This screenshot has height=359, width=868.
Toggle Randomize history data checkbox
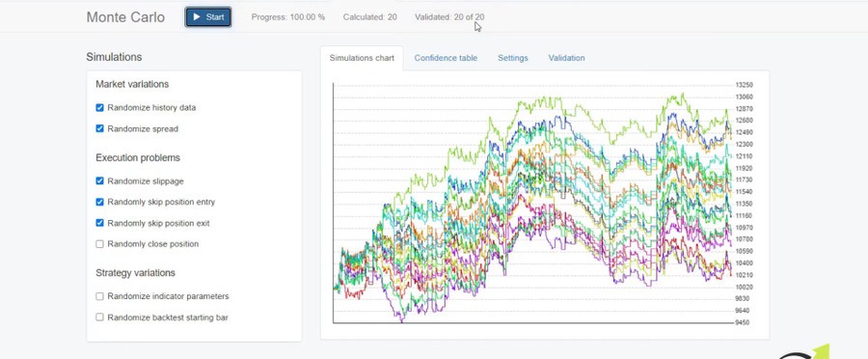coord(99,107)
